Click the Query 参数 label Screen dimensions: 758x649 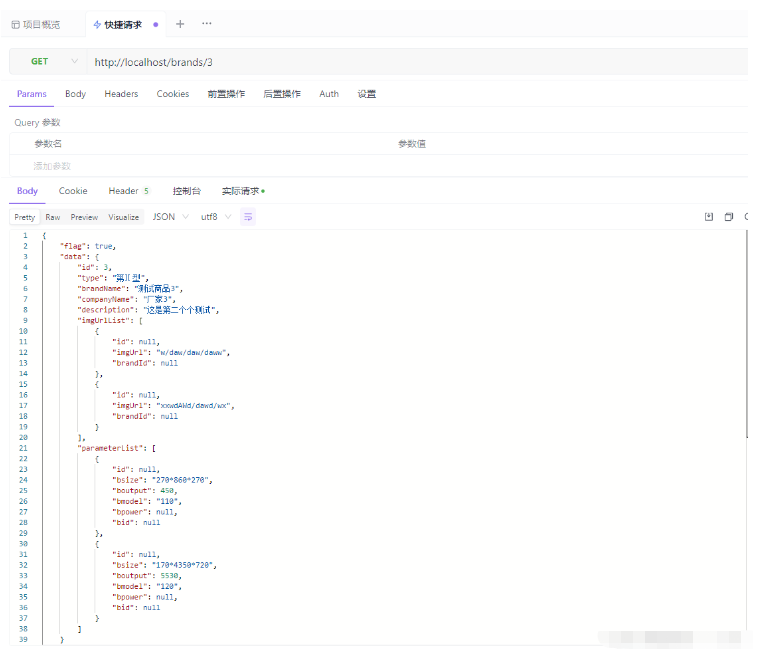pos(37,123)
